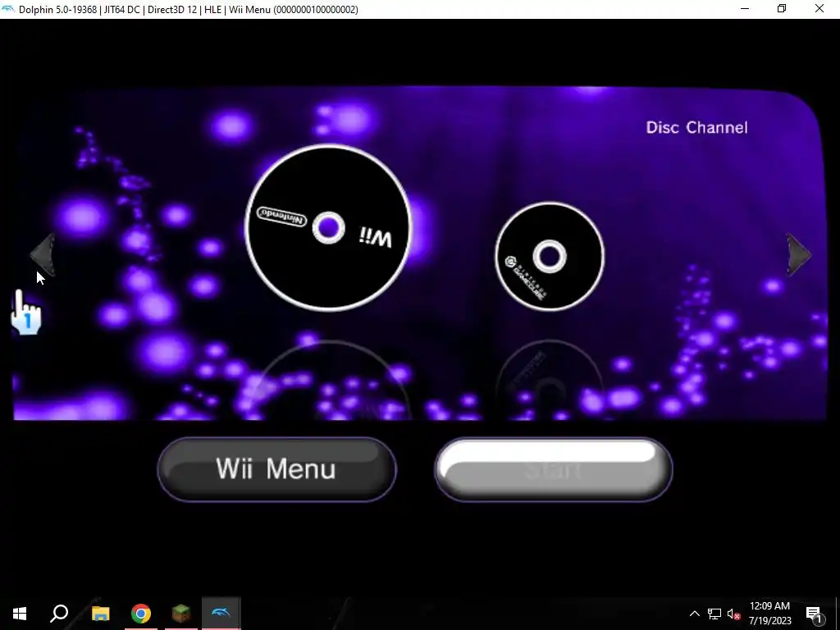Go to next channel with right arrow
The height and width of the screenshot is (630, 840).
[x=799, y=255]
